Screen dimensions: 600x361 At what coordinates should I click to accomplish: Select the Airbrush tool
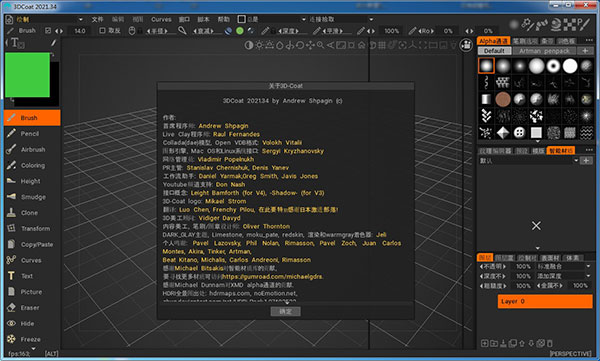32,149
